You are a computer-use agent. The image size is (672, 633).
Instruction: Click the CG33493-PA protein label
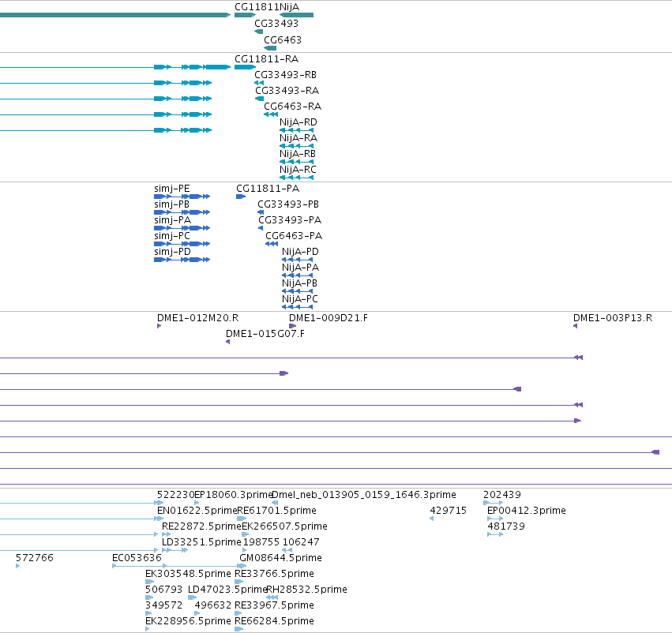pyautogui.click(x=290, y=219)
